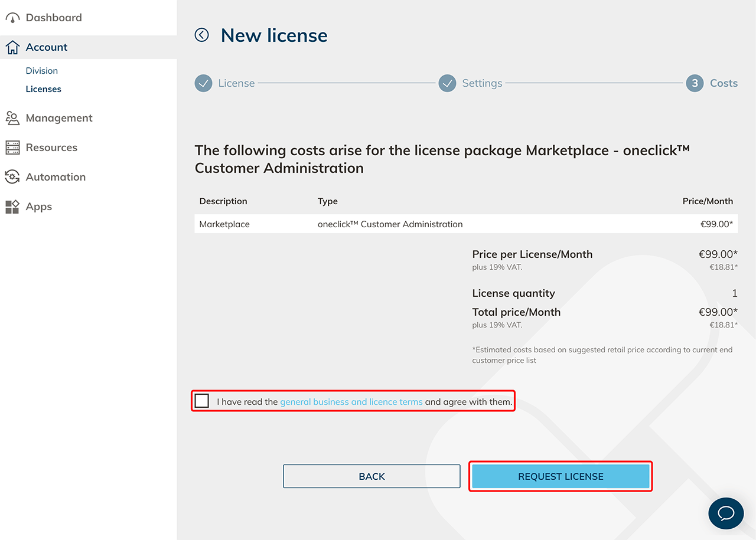The width and height of the screenshot is (756, 540).
Task: Open Licenses in the sidebar
Action: point(44,89)
